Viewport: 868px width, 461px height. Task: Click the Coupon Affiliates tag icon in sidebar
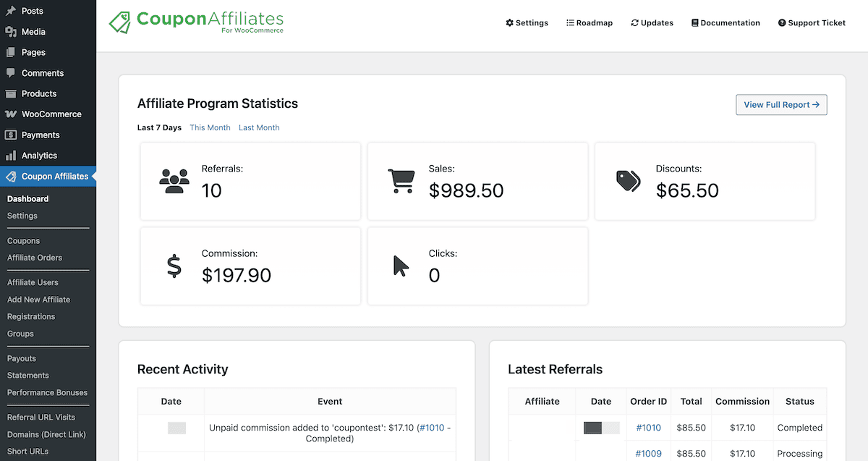tap(11, 176)
